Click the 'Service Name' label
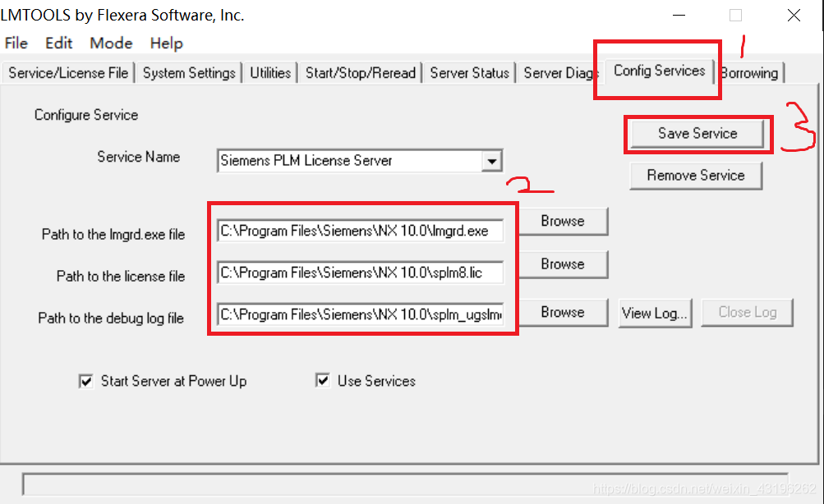Viewport: 824px width, 504px height. [x=139, y=157]
